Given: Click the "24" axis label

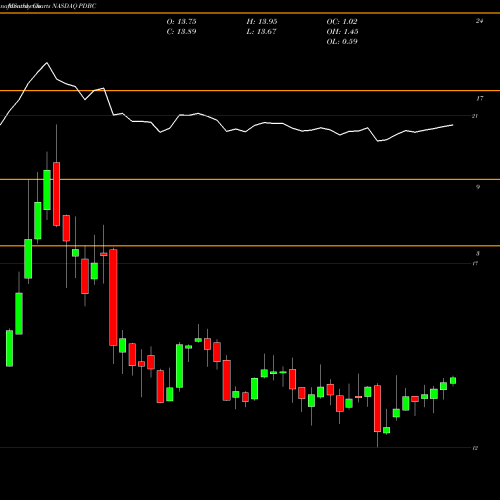Looking at the screenshot, I should tap(479, 21).
